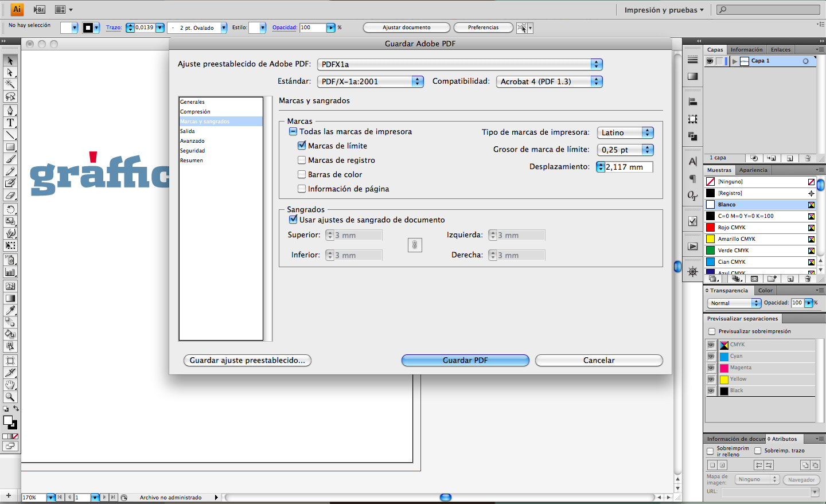Open the Compatibilidad Acrobat 4 dropdown
This screenshot has height=504, width=826.
(550, 81)
